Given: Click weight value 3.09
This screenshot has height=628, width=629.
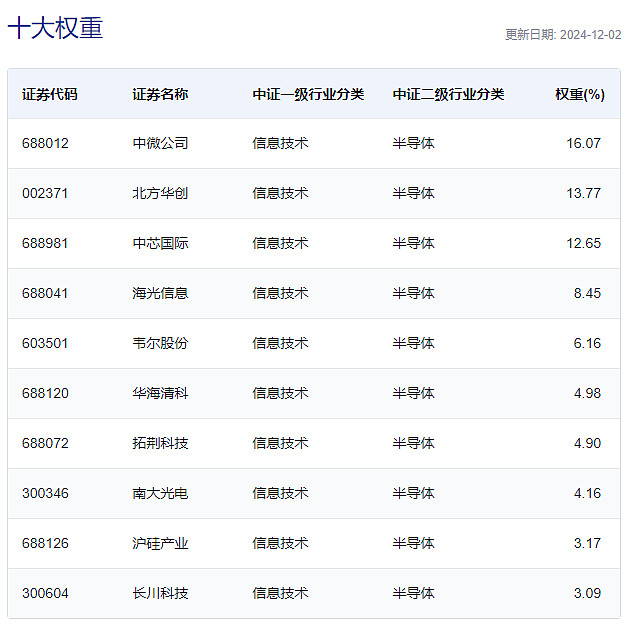Looking at the screenshot, I should click(x=587, y=593).
